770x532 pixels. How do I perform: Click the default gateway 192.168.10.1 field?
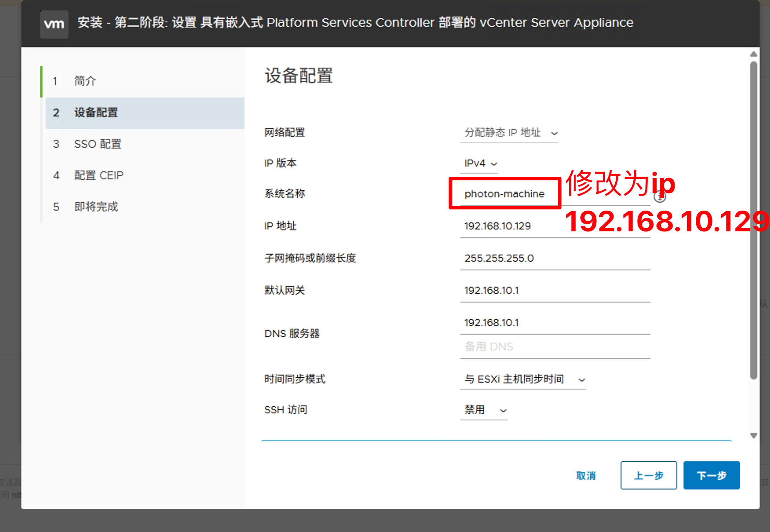pos(555,291)
